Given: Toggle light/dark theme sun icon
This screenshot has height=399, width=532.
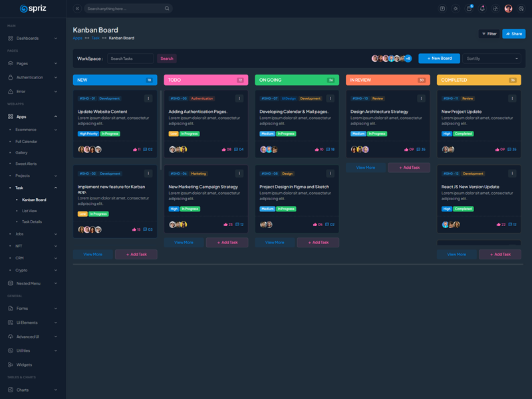Looking at the screenshot, I should point(456,9).
